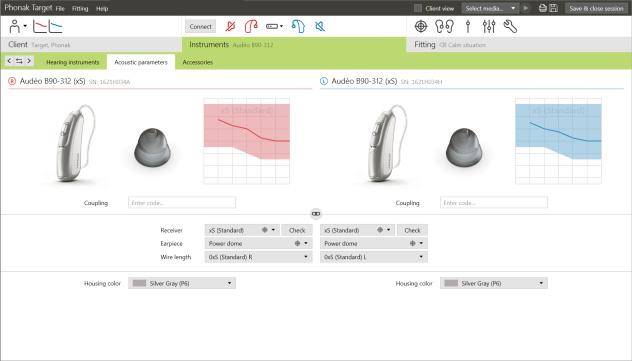Click the Connect button
This screenshot has width=632, height=361.
tap(200, 27)
